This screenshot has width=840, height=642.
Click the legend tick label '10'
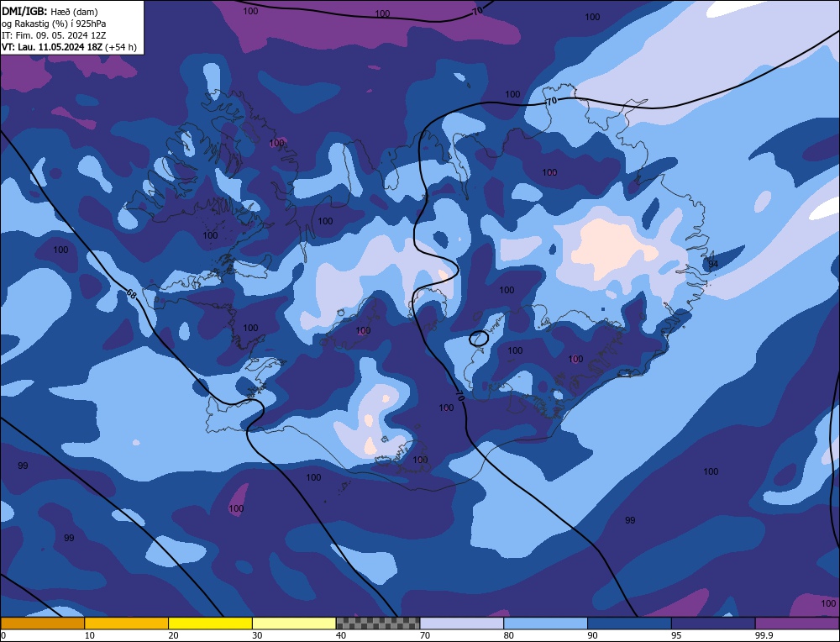(90, 635)
